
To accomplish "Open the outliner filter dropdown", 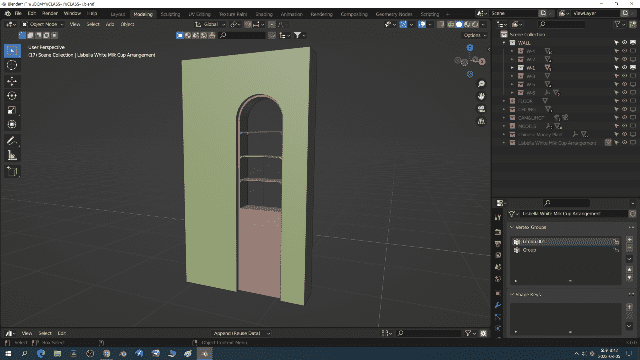I will point(620,24).
